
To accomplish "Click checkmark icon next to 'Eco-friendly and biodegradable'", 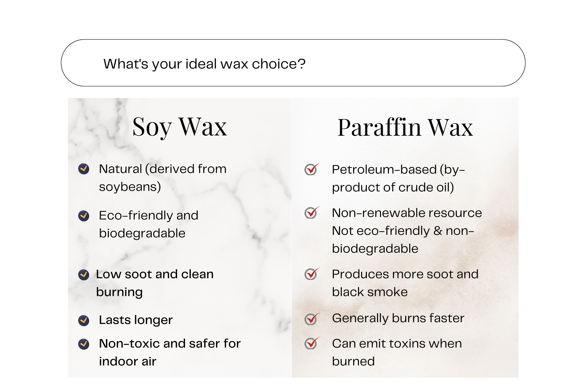I will pos(84,216).
